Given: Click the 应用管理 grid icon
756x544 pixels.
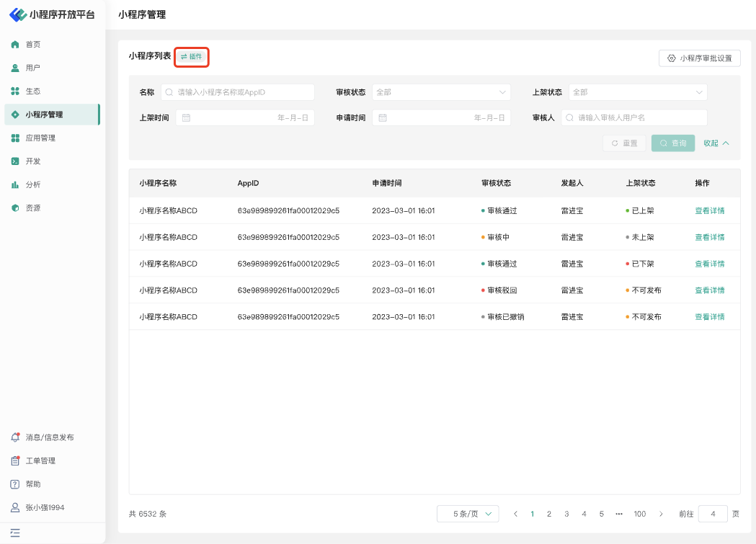Looking at the screenshot, I should (15, 138).
